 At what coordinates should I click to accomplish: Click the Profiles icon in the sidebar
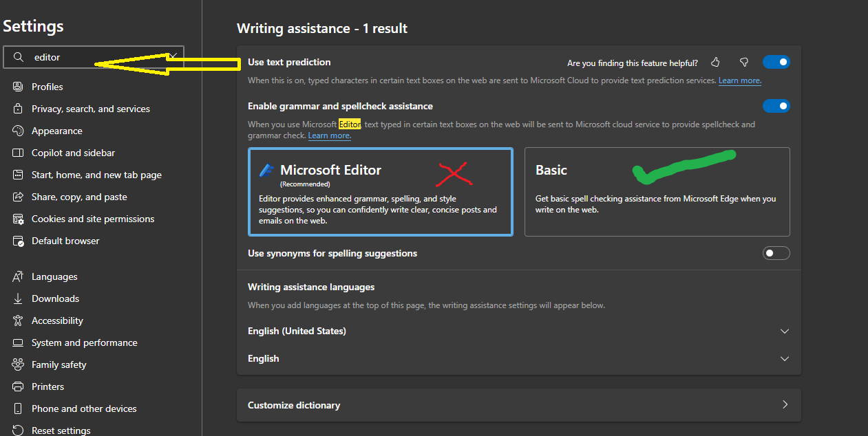click(18, 87)
